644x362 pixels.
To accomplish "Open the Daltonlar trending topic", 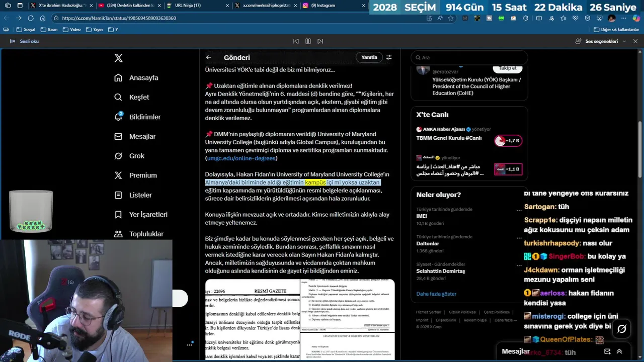I will [469, 244].
